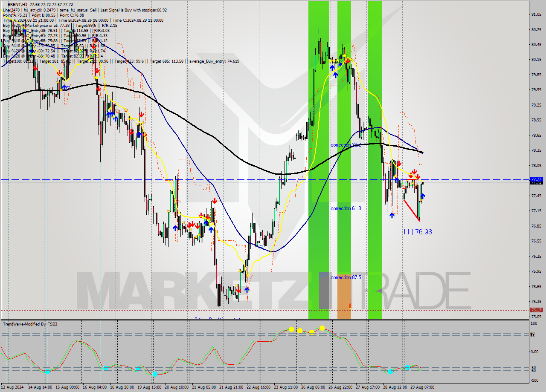The image size is (546, 392).
Task: Click the 'Target 685: 113.58' text
Action: [x=166, y=61]
